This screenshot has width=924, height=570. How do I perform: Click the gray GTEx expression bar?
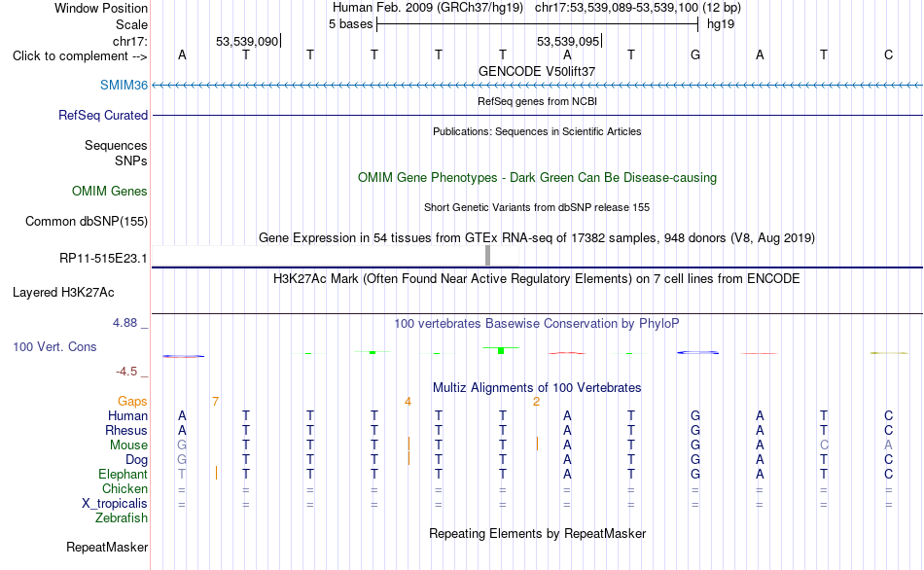click(x=488, y=256)
